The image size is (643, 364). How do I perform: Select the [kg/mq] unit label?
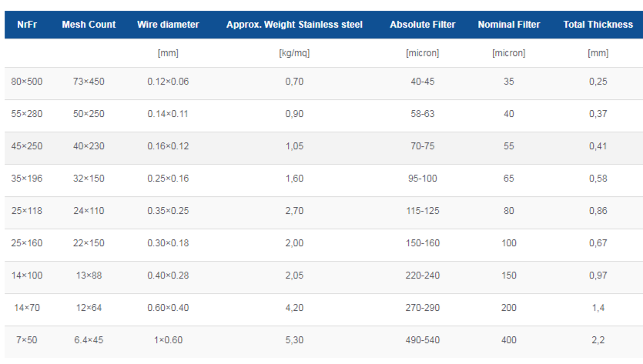294,54
